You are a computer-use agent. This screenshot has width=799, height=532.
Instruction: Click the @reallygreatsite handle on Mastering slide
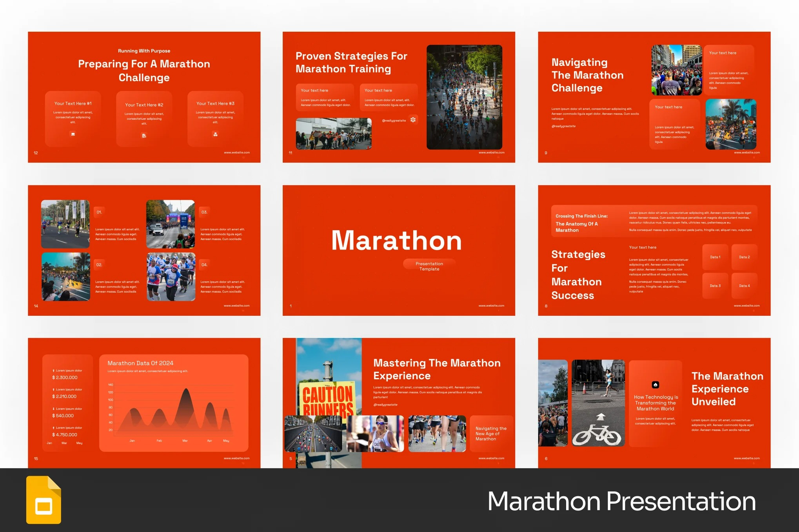point(385,405)
